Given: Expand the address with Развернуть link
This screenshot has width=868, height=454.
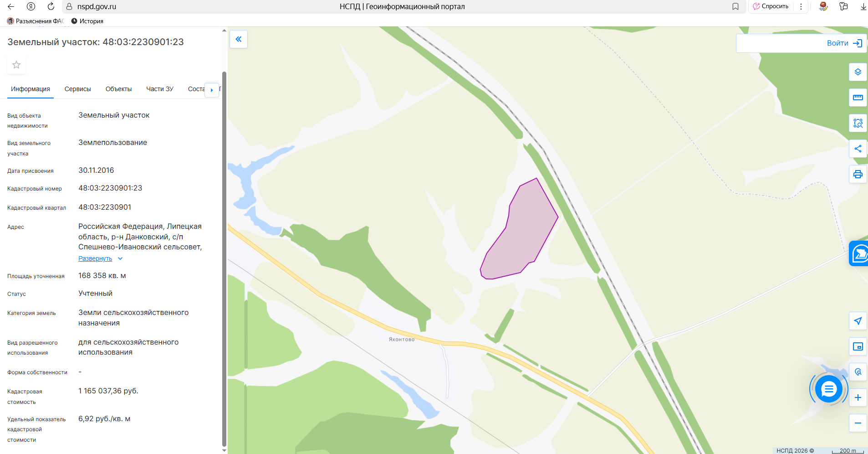Looking at the screenshot, I should (95, 258).
